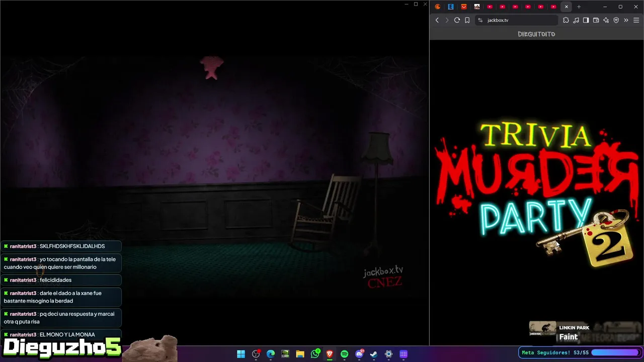Viewport: 644px width, 362px height.
Task: Select chat message about quien quiere ser millonario
Action: [61, 263]
